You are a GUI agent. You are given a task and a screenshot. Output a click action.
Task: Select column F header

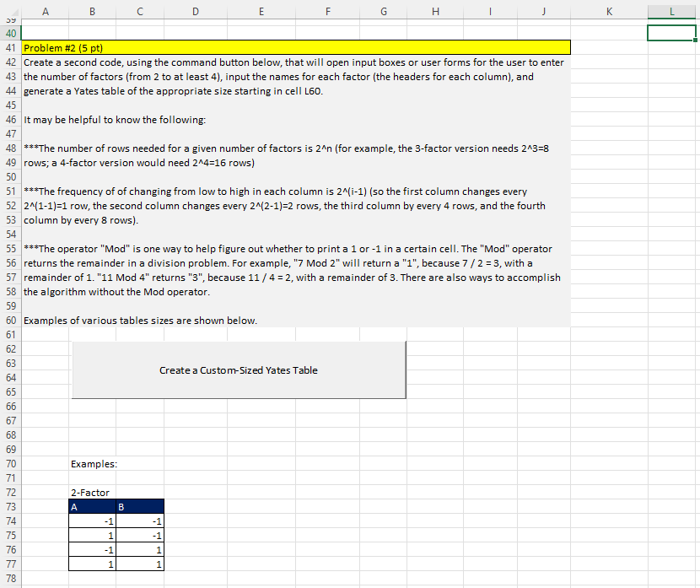pyautogui.click(x=328, y=12)
